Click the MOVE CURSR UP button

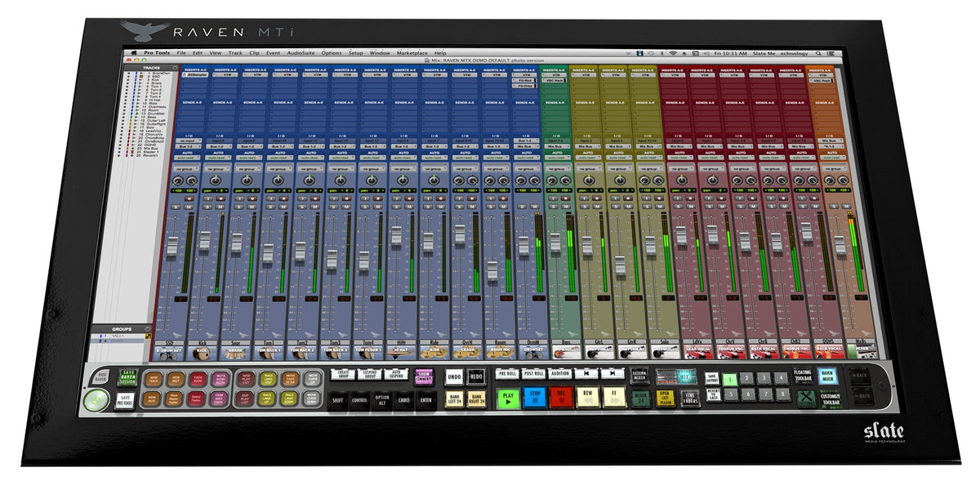pyautogui.click(x=313, y=379)
